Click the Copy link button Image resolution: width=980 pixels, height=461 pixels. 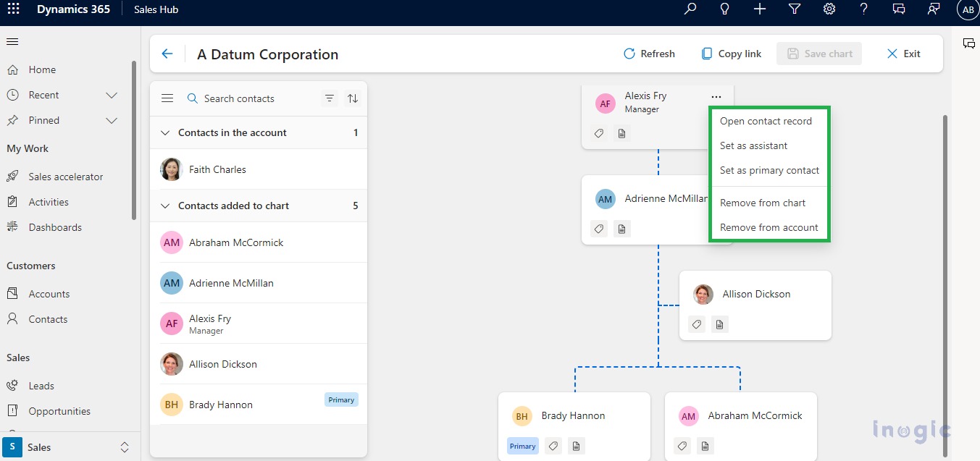pos(731,54)
